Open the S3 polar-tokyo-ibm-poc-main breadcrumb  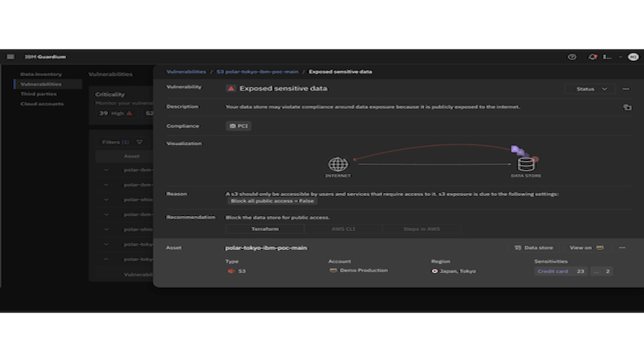(258, 72)
